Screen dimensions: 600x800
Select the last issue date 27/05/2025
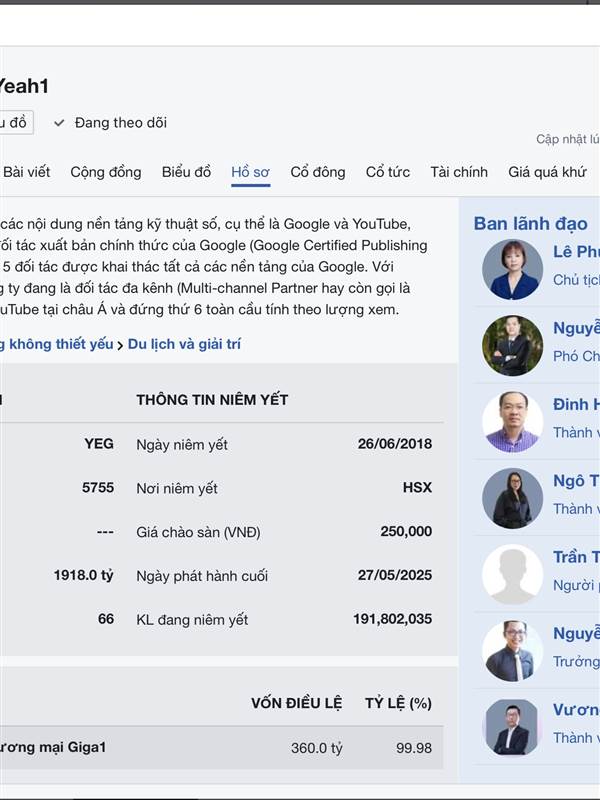pyautogui.click(x=394, y=575)
